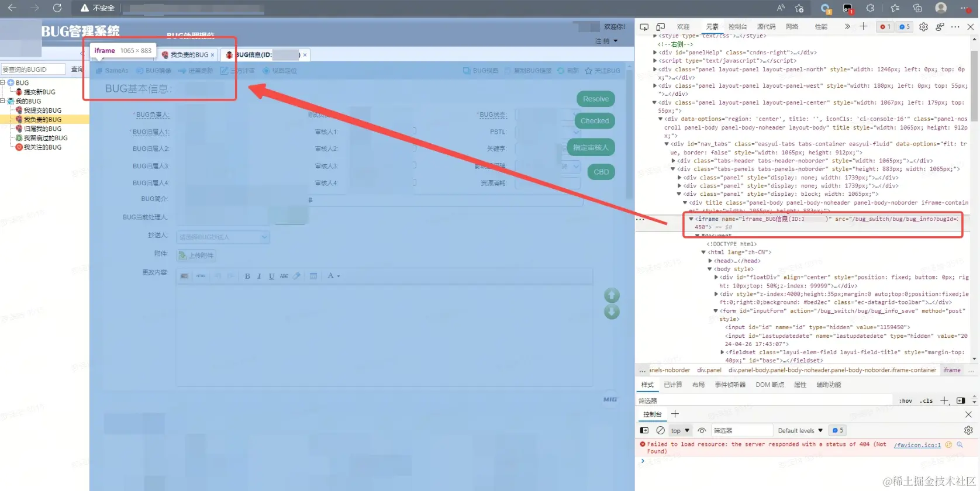Open the browser profile avatar

point(941,8)
